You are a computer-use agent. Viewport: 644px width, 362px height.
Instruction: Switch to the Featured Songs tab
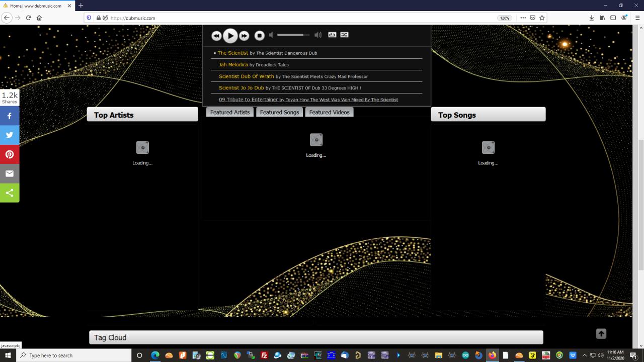[x=279, y=112]
